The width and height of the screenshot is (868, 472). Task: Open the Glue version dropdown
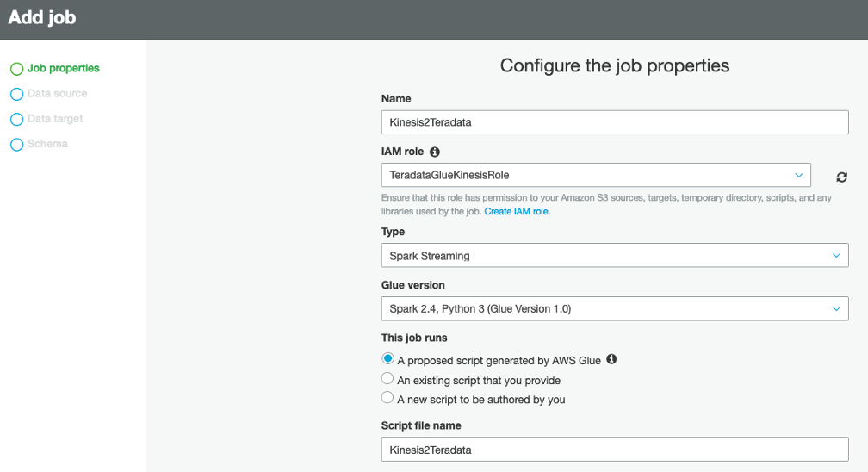pyautogui.click(x=614, y=308)
